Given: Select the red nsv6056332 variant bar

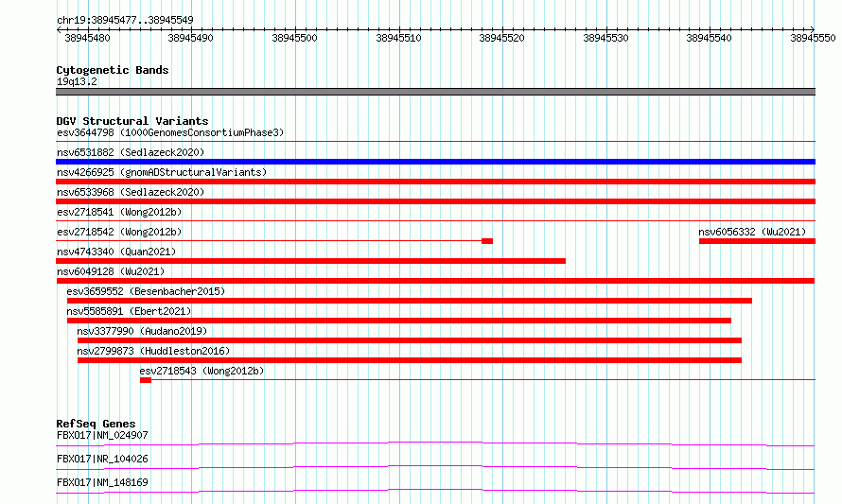Looking at the screenshot, I should tap(757, 241).
